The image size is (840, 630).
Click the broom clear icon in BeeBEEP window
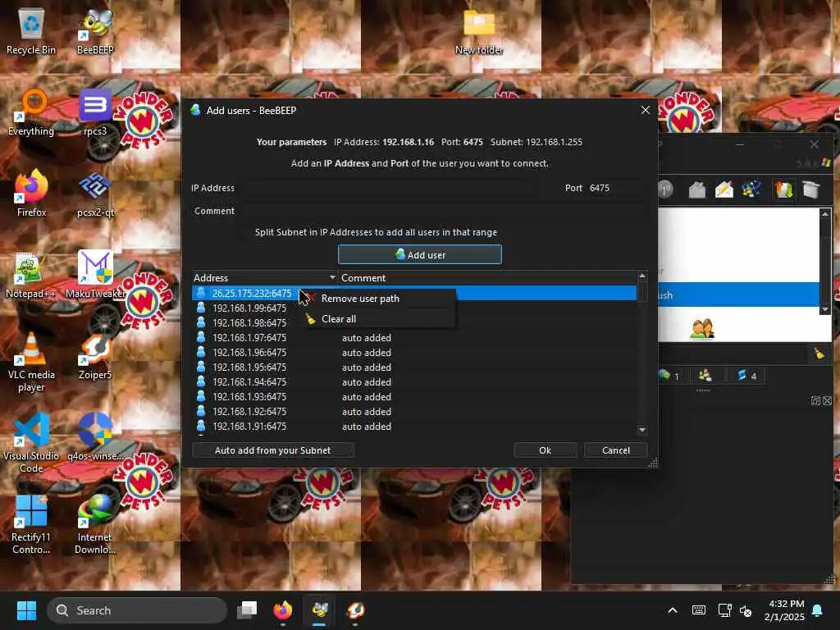pyautogui.click(x=819, y=354)
